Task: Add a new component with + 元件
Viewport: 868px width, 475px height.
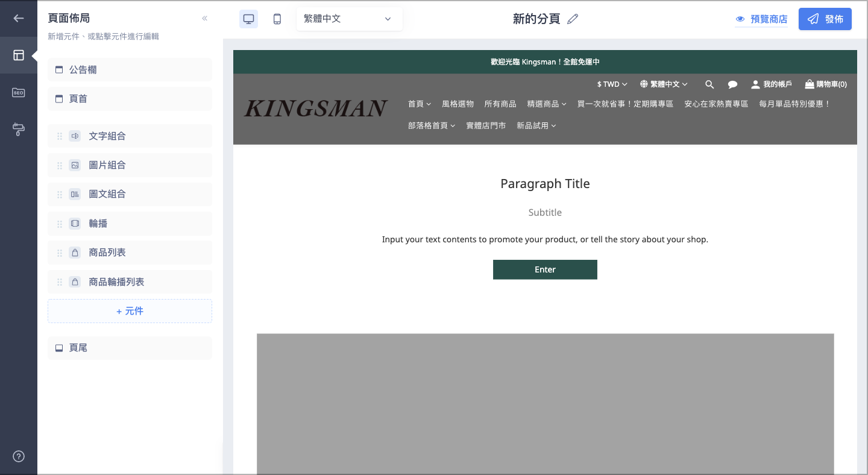Action: 130,311
